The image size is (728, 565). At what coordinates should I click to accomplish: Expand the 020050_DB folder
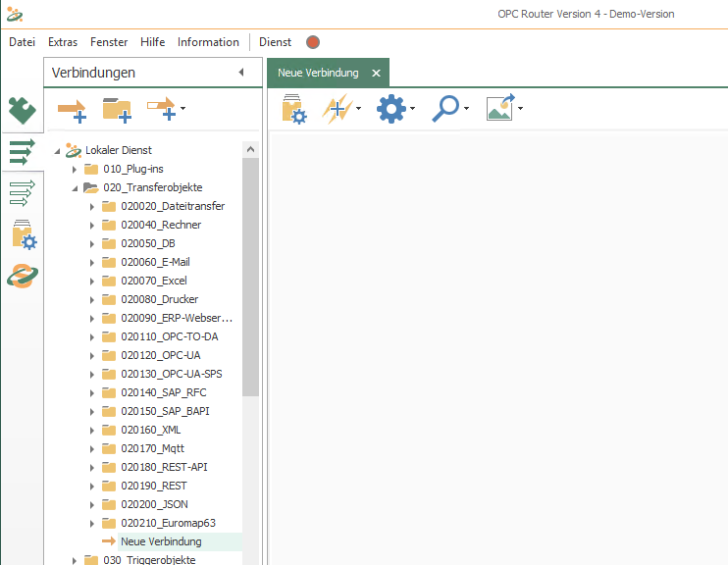[x=92, y=243]
